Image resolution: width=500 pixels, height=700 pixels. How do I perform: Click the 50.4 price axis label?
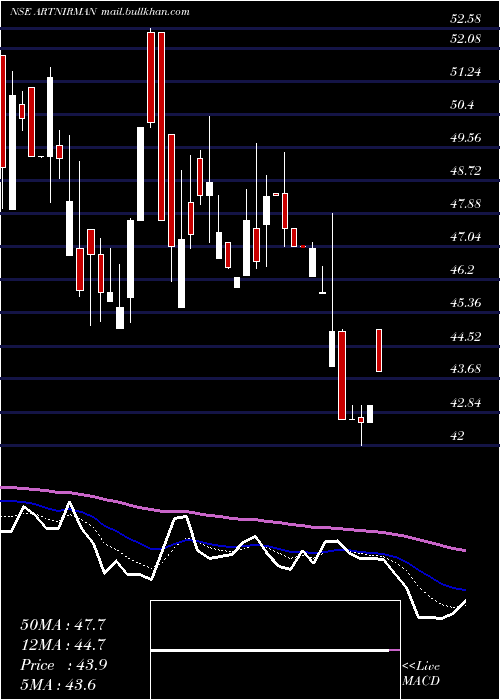(x=464, y=105)
